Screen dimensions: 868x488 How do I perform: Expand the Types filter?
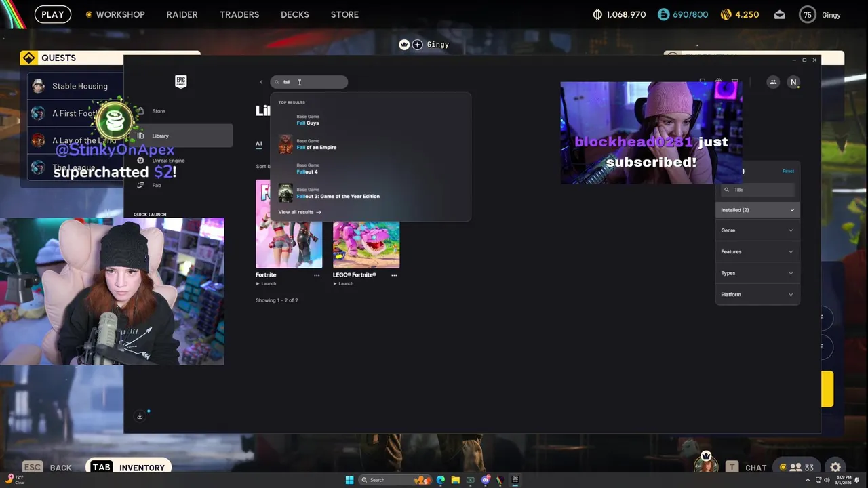[x=757, y=273]
